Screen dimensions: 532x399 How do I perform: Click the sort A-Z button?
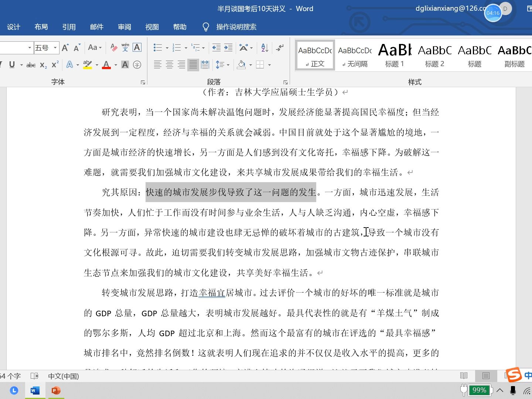pyautogui.click(x=265, y=48)
